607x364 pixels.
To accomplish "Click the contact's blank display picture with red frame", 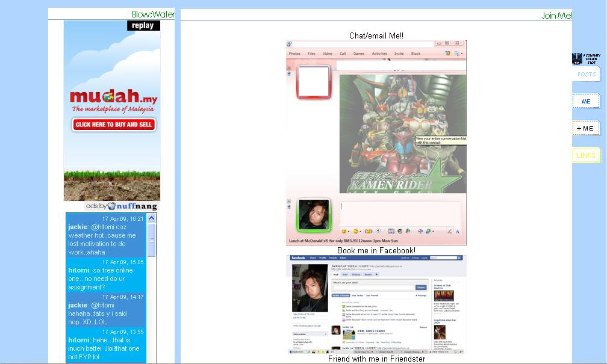I will pos(314,82).
